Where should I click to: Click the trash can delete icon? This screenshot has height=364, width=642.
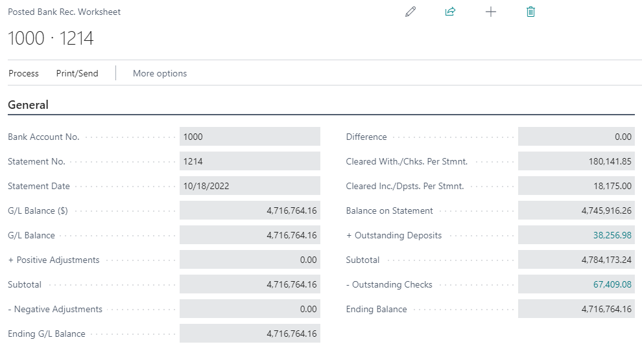(x=530, y=12)
